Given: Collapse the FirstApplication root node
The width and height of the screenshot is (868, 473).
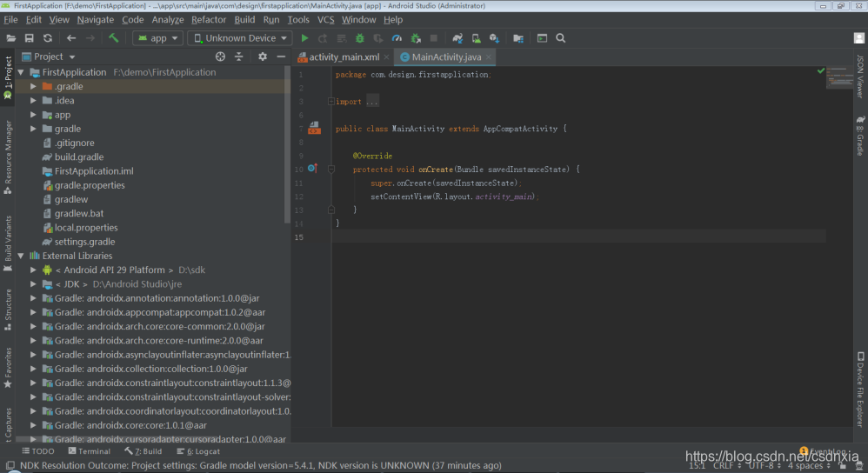Looking at the screenshot, I should point(21,72).
